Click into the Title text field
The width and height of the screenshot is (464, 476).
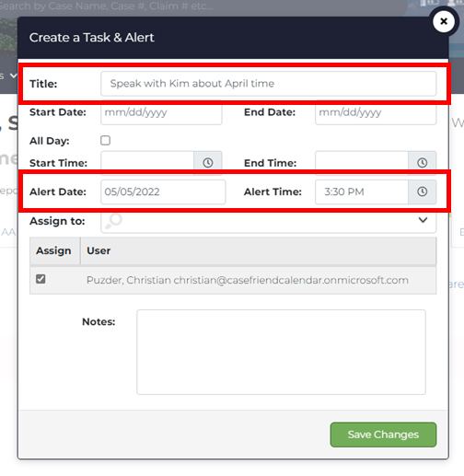pos(268,84)
